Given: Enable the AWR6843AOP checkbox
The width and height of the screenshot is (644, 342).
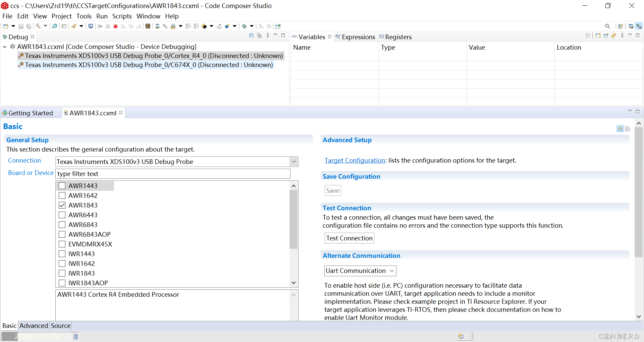Looking at the screenshot, I should click(x=62, y=234).
